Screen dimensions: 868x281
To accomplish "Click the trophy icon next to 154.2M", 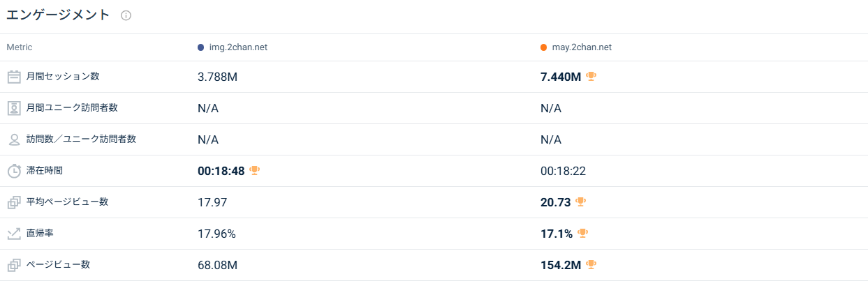I will click(x=591, y=264).
